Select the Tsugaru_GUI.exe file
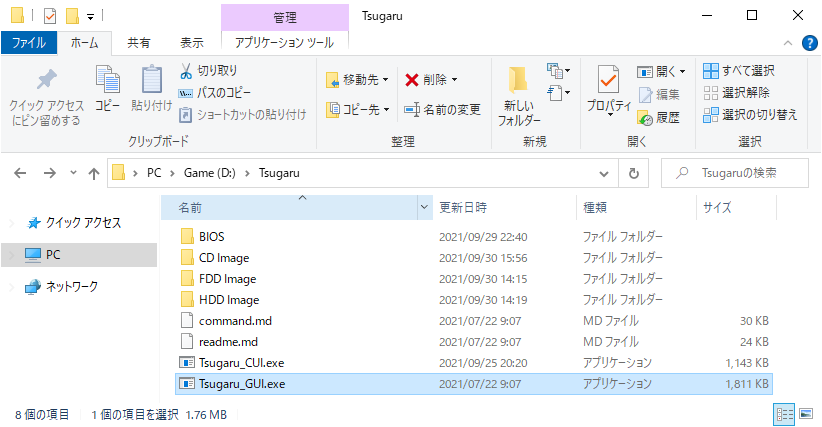The height and width of the screenshot is (427, 822). click(x=473, y=384)
